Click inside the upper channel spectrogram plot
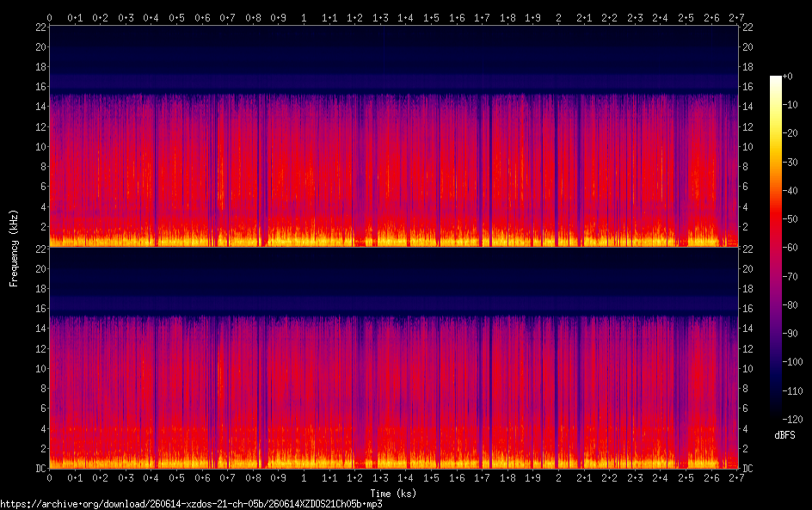Screen dimensions: 812x510 pos(394,136)
